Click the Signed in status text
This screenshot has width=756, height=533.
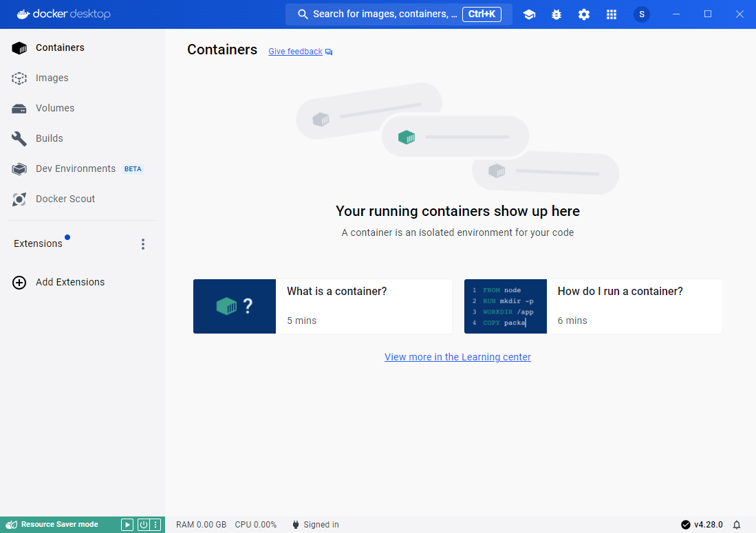[321, 525]
